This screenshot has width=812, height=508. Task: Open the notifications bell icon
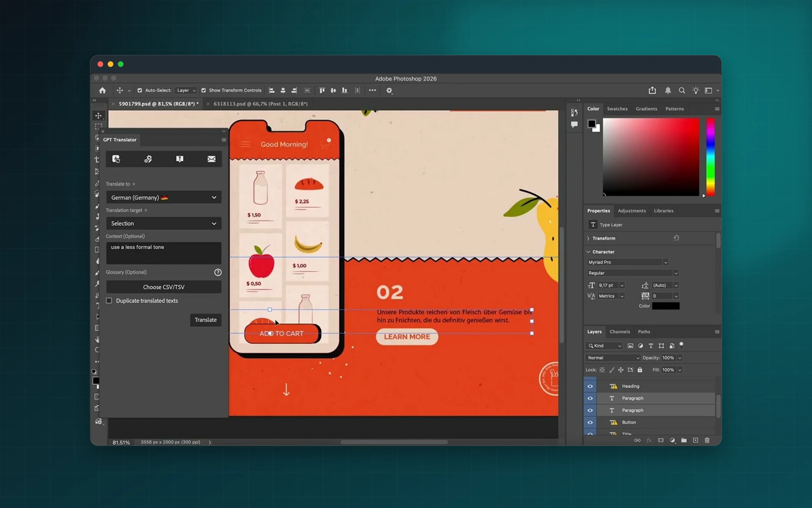tap(668, 90)
